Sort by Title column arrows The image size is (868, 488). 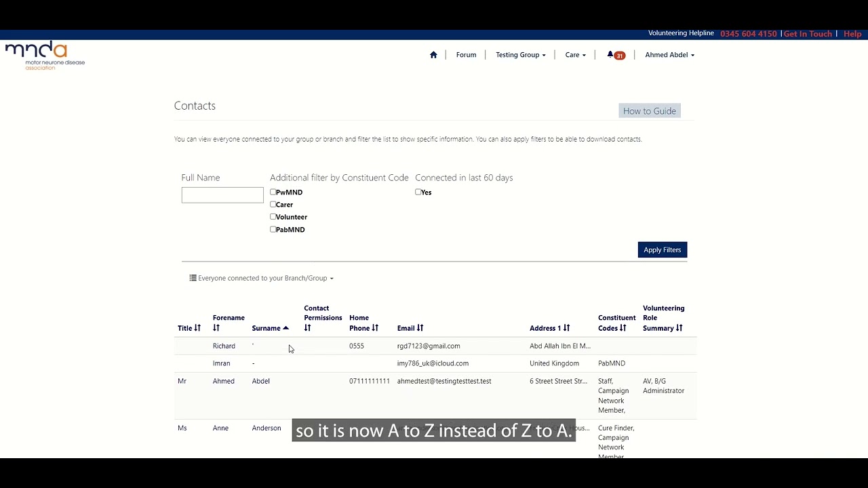[x=197, y=328]
